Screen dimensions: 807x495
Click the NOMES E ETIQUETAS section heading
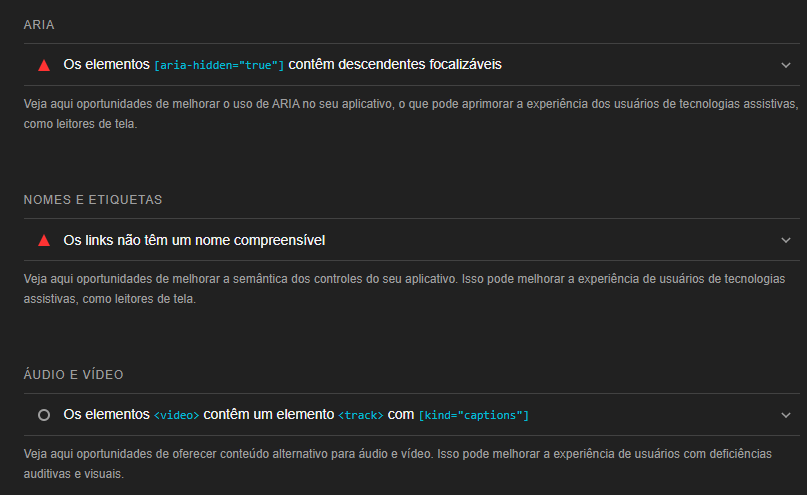92,199
